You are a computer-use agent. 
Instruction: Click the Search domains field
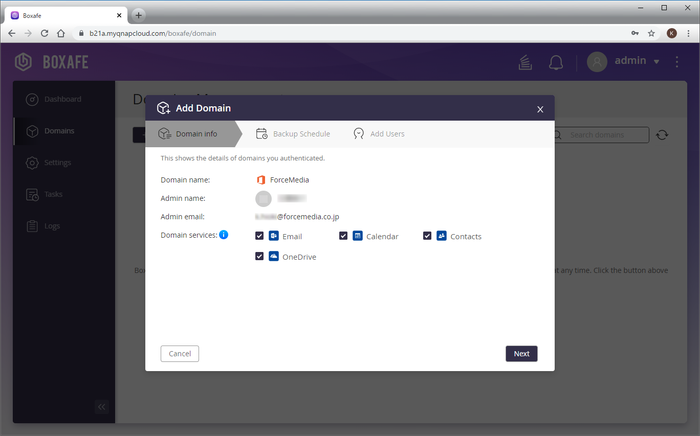(600, 135)
